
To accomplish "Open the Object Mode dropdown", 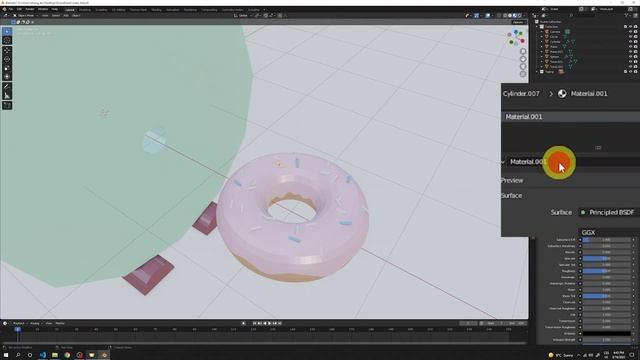I will (25, 16).
